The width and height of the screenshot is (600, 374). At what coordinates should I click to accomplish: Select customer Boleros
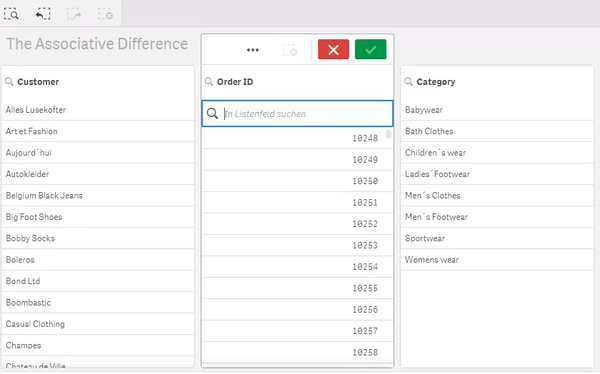[x=98, y=260]
